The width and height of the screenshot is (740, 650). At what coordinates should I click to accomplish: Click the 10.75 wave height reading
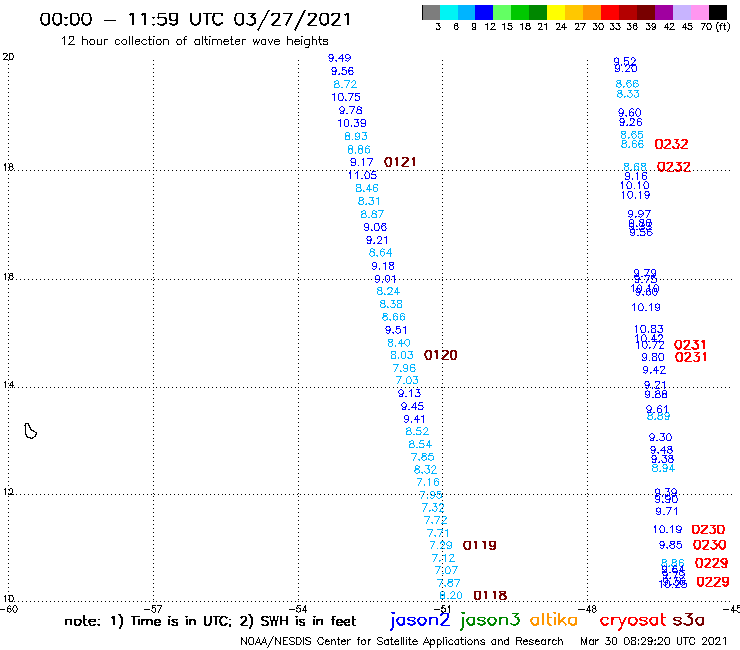point(345,97)
